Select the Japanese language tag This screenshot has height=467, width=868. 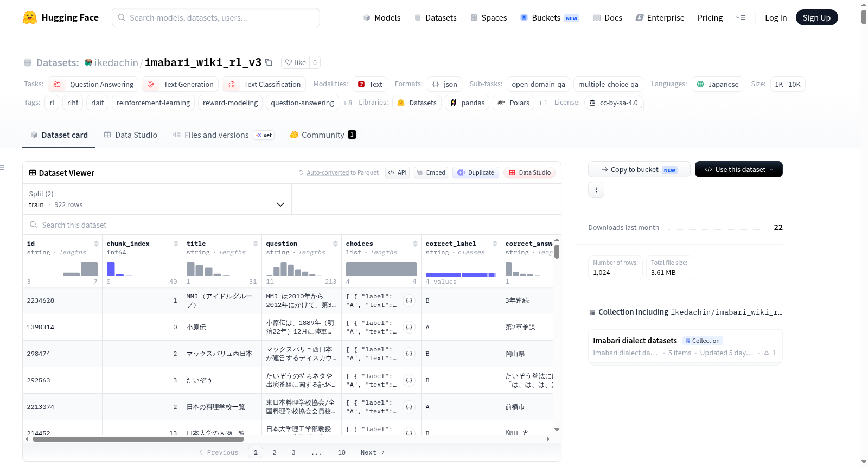click(x=717, y=84)
